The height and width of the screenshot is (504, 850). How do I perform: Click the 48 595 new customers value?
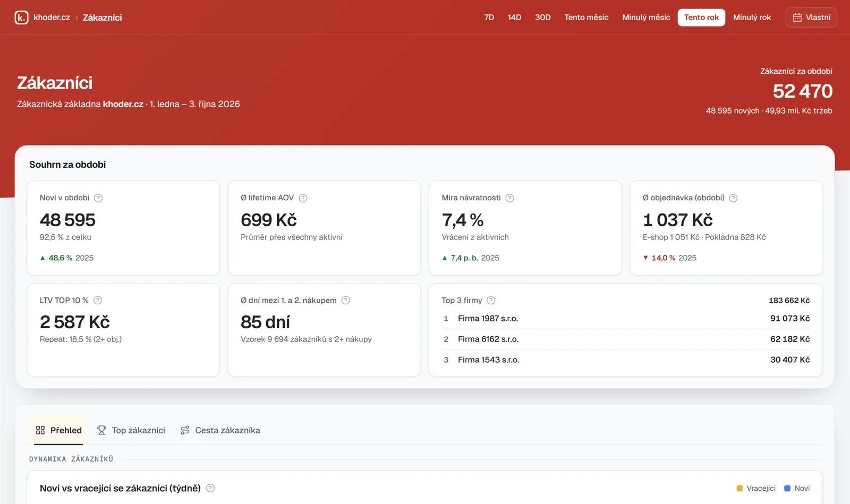[67, 220]
